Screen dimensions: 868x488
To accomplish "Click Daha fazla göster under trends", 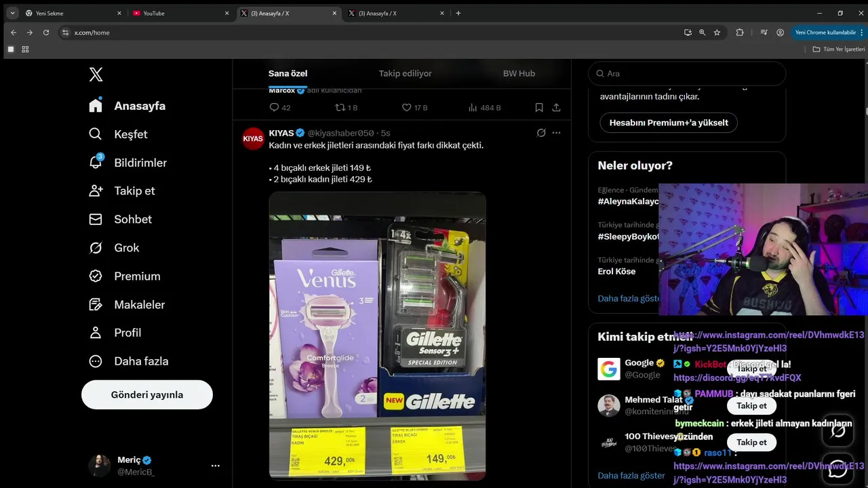I will [x=629, y=298].
